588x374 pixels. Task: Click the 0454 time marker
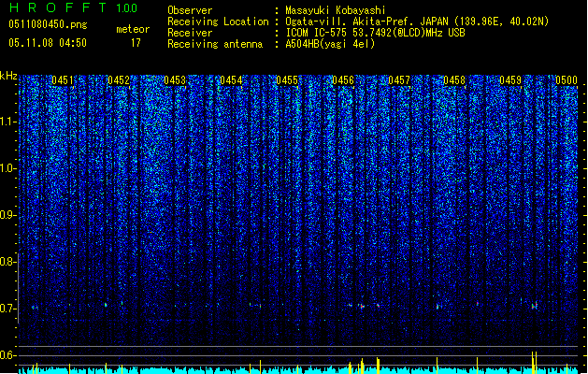[x=231, y=80]
